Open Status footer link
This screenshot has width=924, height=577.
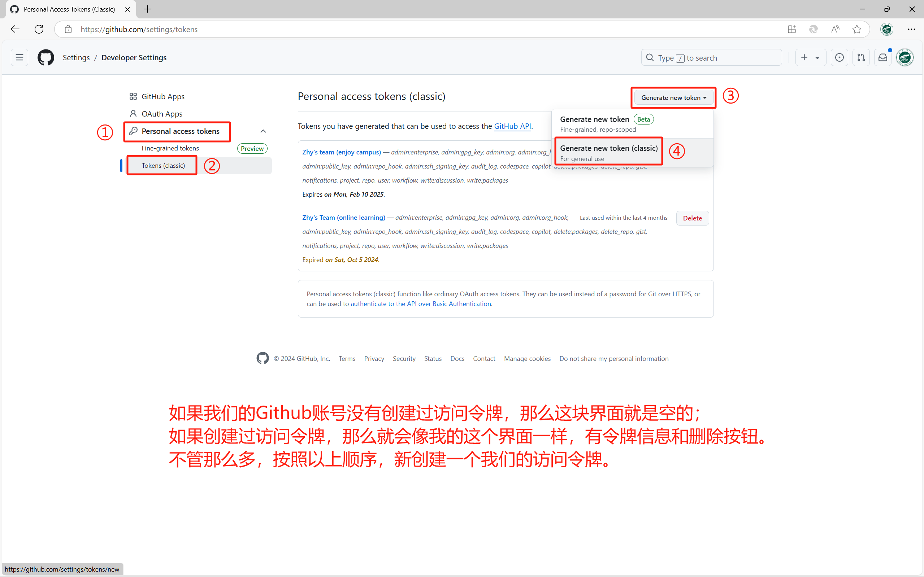(433, 358)
